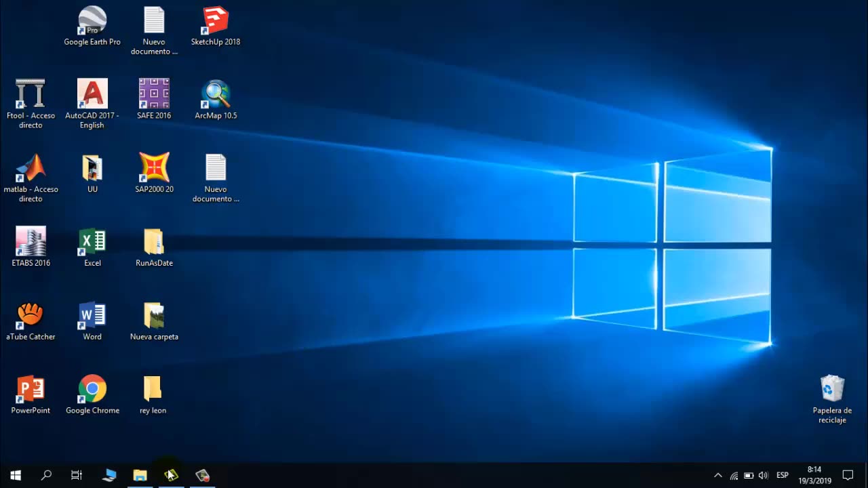Open the taskbar search magnifier
The image size is (868, 488).
click(46, 475)
